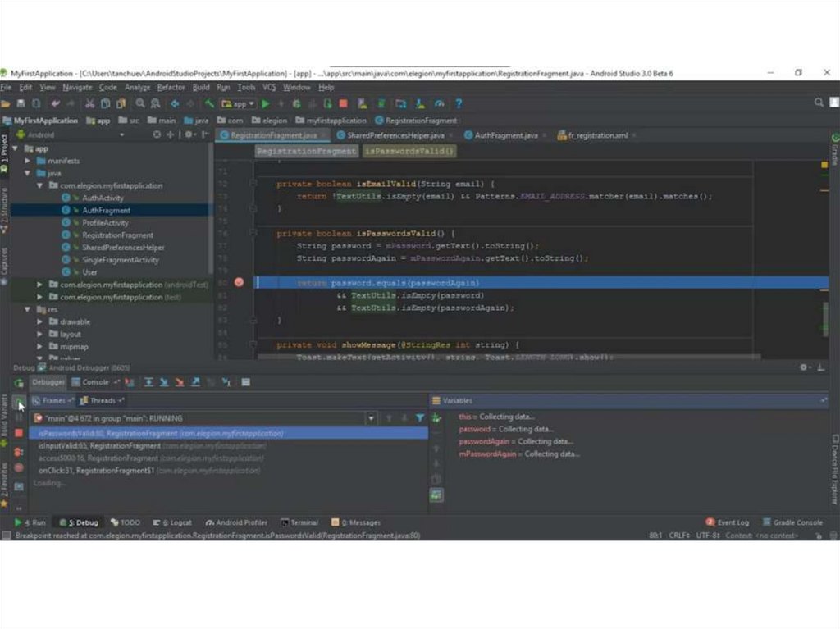This screenshot has width=840, height=629.
Task: Click the green Run app button
Action: [x=266, y=104]
